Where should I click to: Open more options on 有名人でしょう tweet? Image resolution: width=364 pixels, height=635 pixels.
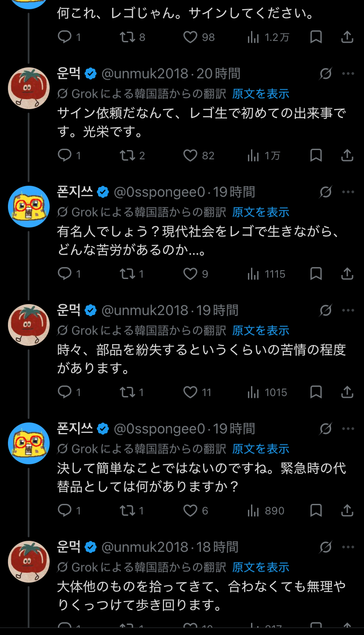[x=348, y=192]
